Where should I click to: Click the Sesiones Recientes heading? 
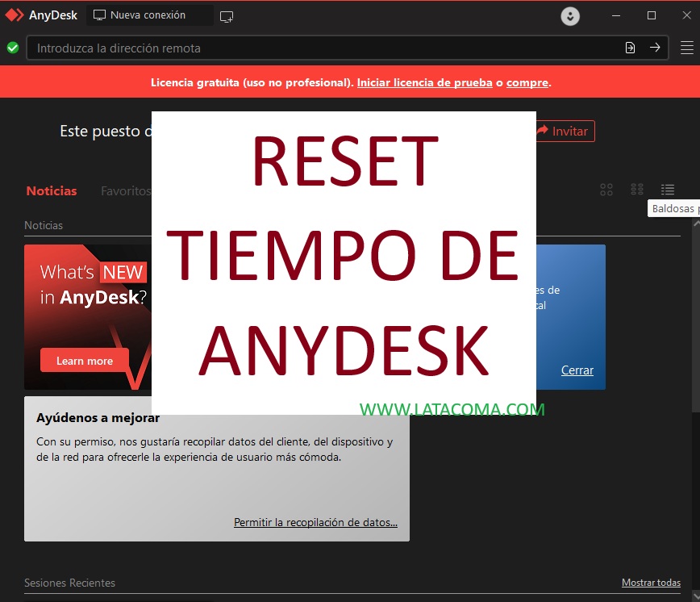(69, 583)
